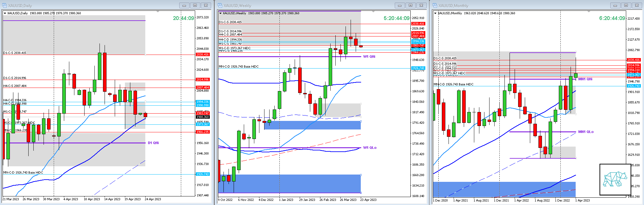Click the XAUUSD,Daily window chart icon

(x=4, y=5)
